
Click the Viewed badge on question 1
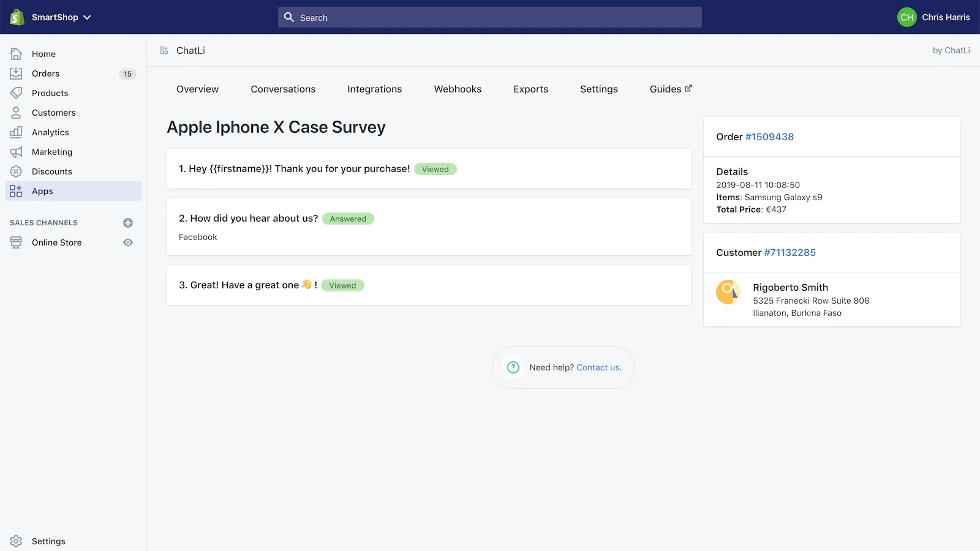pyautogui.click(x=435, y=169)
